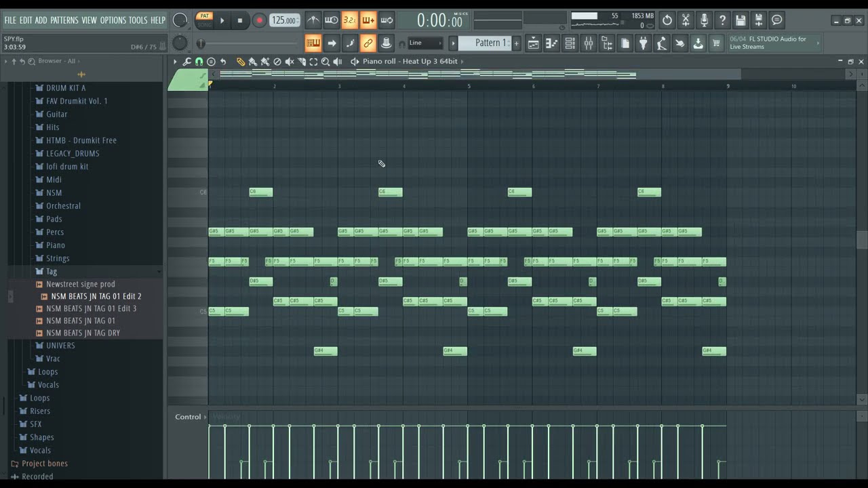Open the help question mark icon
868x488 pixels.
coord(722,20)
